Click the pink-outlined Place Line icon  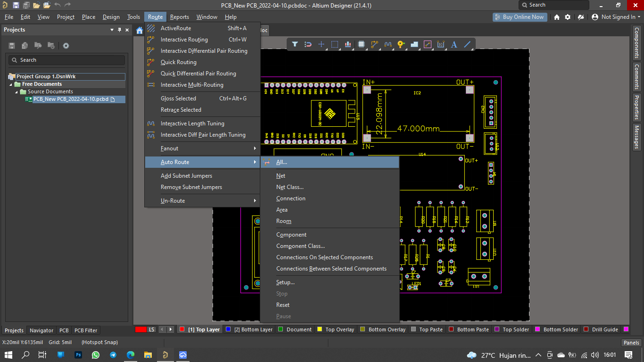click(x=428, y=44)
